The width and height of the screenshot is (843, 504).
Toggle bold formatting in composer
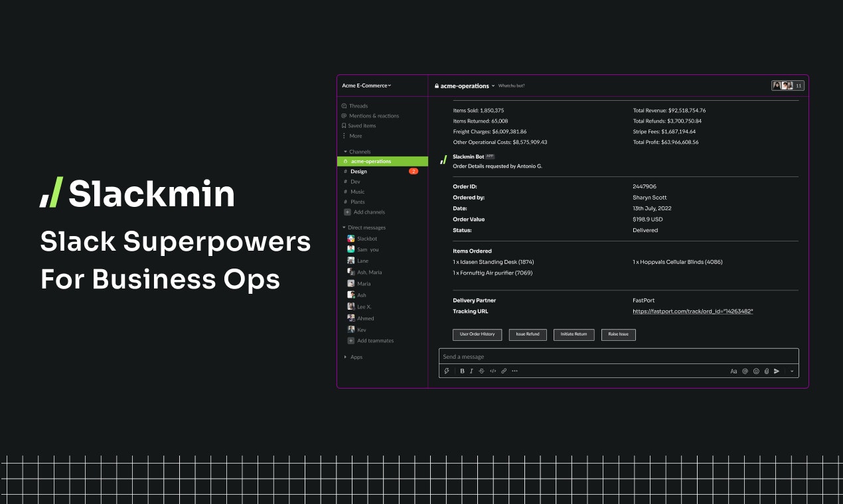coord(462,371)
